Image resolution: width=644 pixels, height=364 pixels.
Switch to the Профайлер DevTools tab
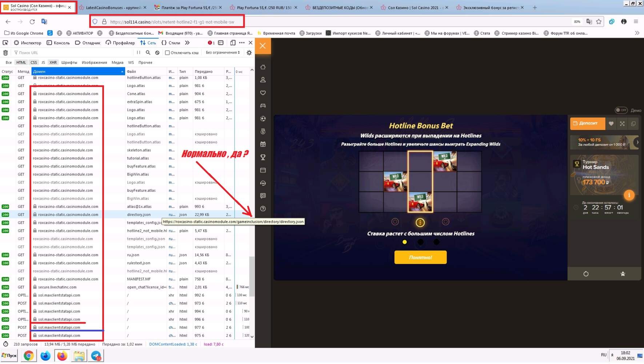pos(120,43)
